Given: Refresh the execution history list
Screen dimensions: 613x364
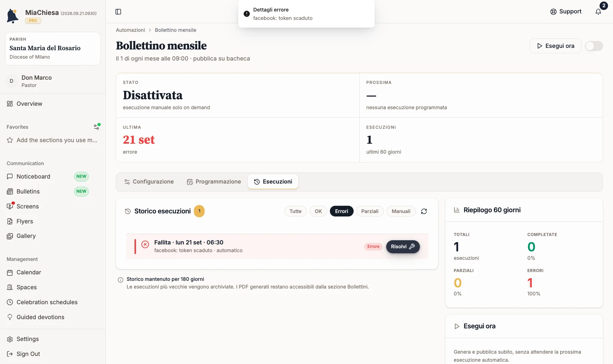Looking at the screenshot, I should click(x=424, y=212).
